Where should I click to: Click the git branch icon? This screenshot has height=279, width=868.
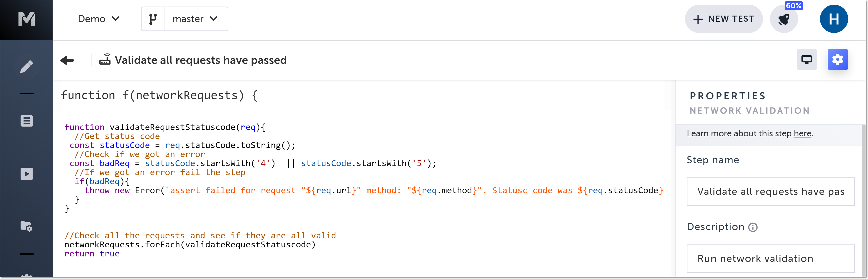(153, 19)
